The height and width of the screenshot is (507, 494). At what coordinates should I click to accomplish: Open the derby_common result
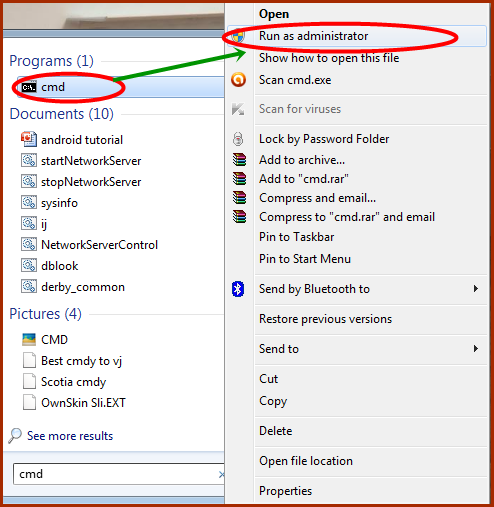[83, 287]
